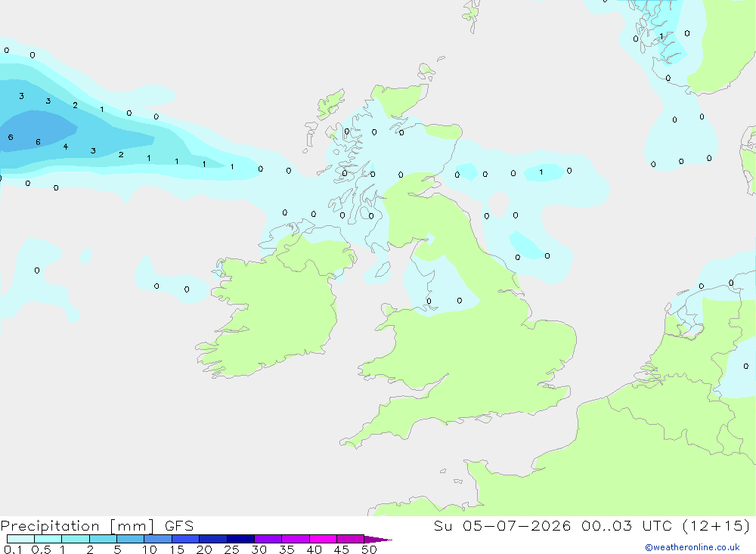
Task: Click the 35–40 mm legend swatch
Action: [x=296, y=539]
